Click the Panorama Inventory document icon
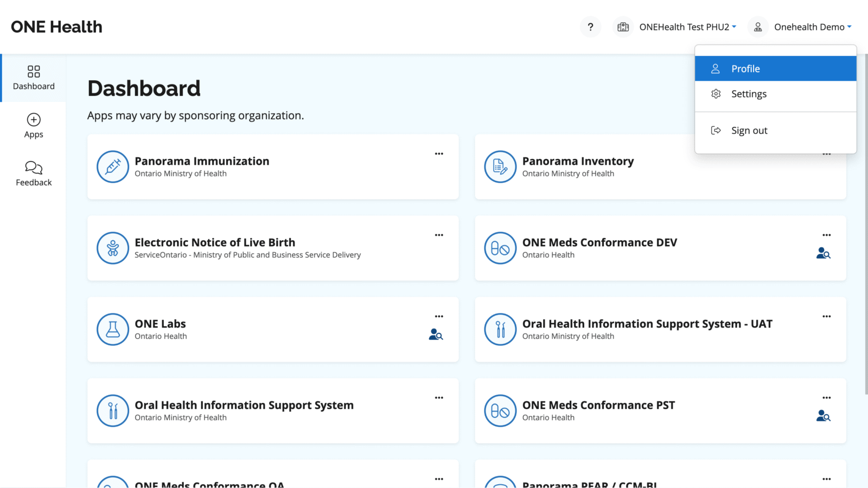The width and height of the screenshot is (868, 488). point(500,166)
